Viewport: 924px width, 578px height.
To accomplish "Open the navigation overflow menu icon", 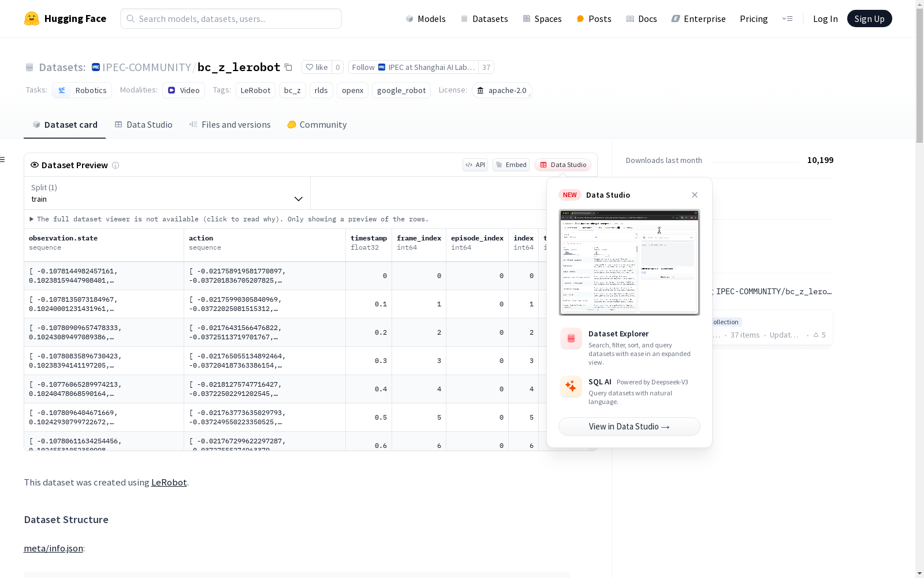I will 787,18.
